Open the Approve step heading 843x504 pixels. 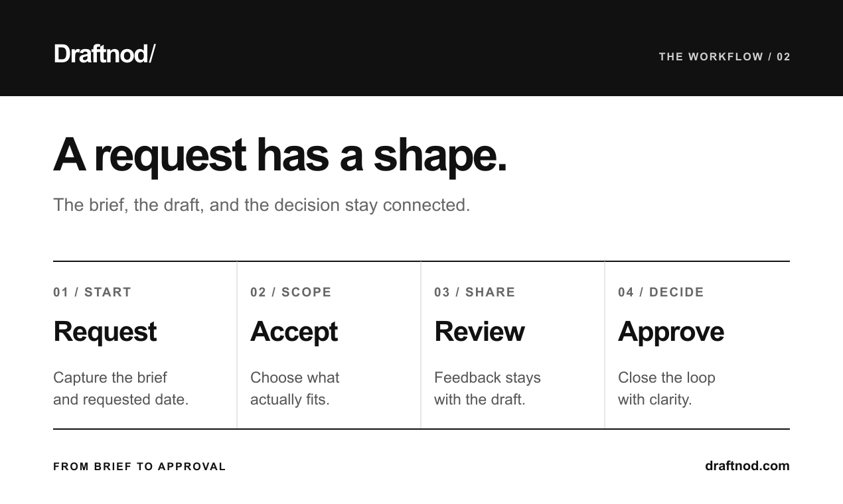coord(671,332)
